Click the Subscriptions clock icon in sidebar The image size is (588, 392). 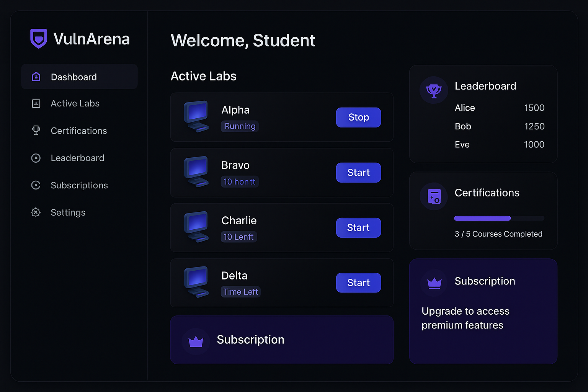pyautogui.click(x=36, y=185)
